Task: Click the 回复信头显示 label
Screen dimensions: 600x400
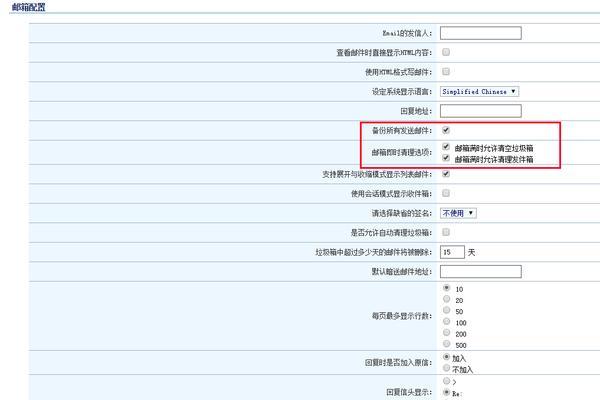Action: (409, 392)
